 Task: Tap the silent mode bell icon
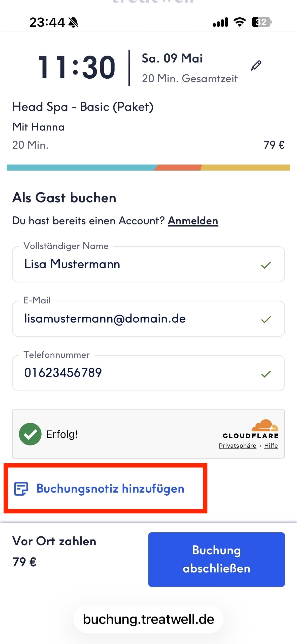[73, 22]
